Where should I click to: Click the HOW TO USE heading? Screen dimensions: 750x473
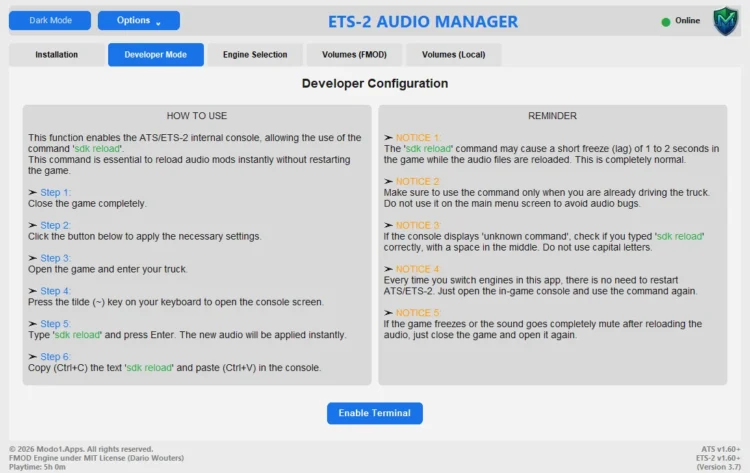(x=197, y=116)
